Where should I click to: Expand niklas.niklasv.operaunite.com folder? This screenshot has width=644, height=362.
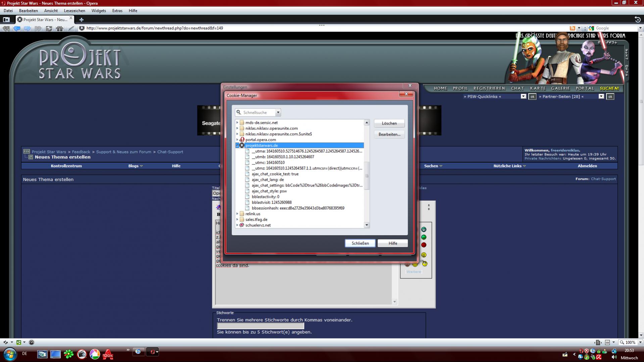click(x=237, y=128)
